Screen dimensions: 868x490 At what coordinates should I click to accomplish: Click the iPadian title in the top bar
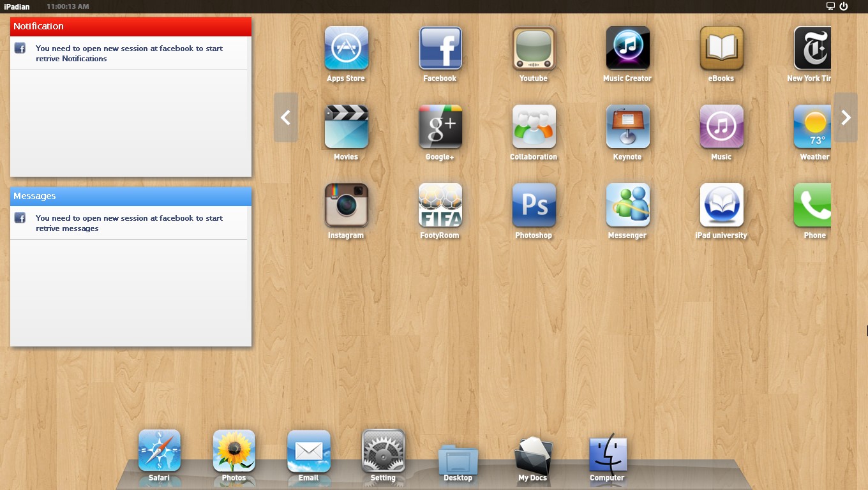tap(17, 7)
